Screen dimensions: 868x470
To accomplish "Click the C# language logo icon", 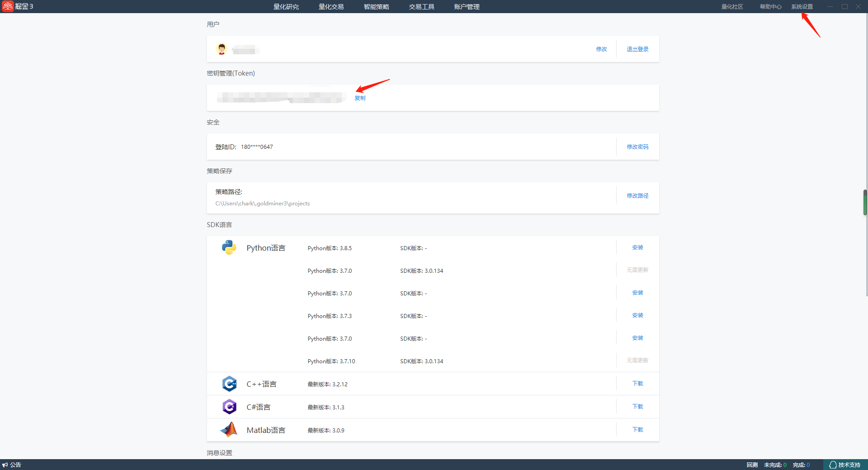I will [229, 407].
